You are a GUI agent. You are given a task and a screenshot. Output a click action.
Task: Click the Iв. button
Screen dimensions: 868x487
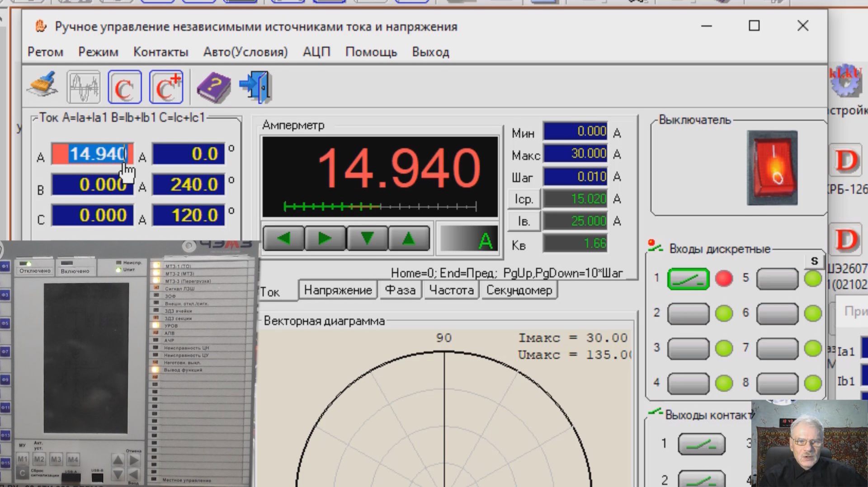(x=524, y=221)
